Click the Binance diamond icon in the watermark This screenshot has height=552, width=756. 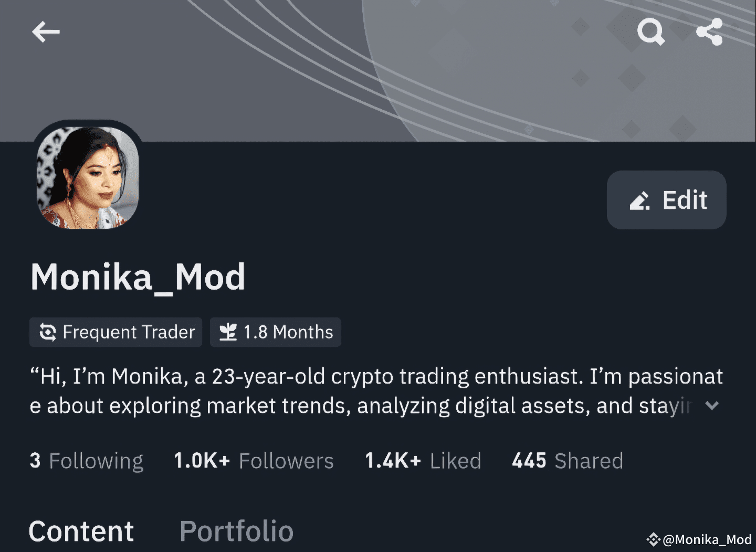click(653, 539)
